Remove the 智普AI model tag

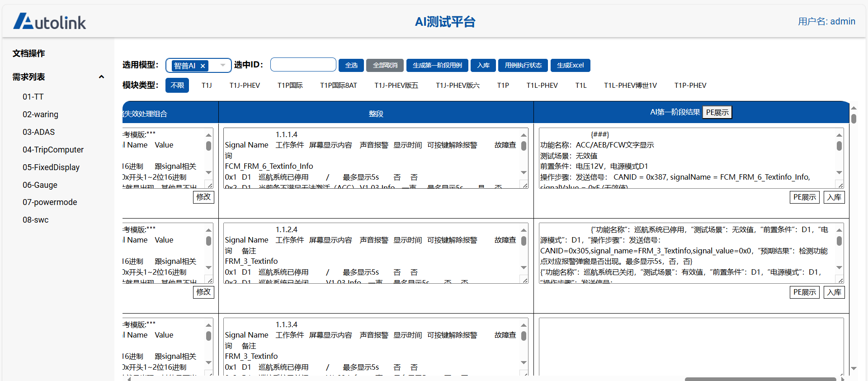[x=203, y=66]
